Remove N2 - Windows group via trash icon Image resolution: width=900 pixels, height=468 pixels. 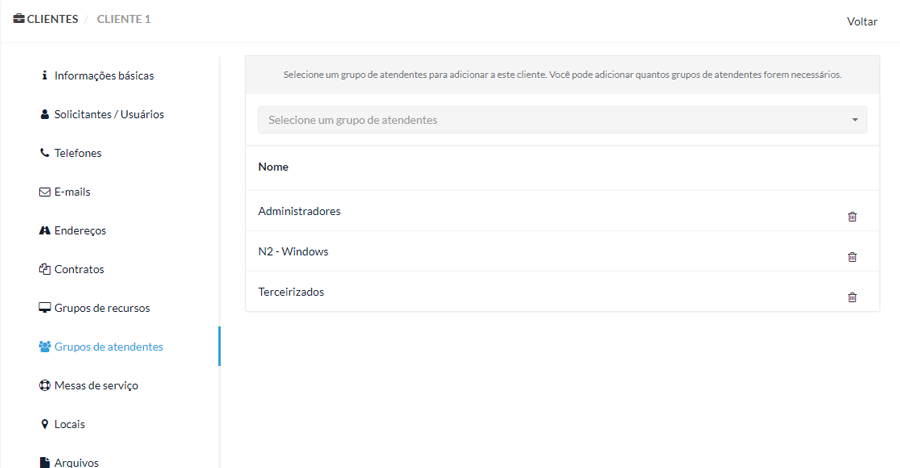click(x=852, y=257)
